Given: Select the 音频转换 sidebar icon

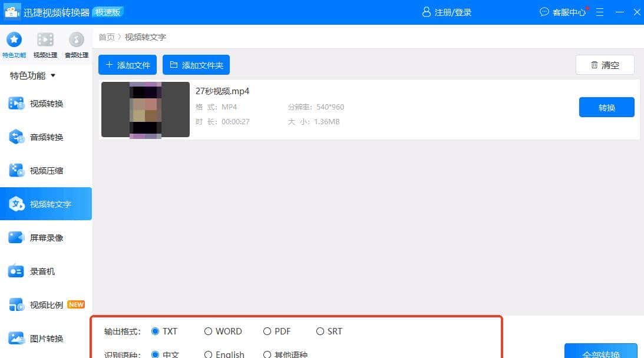Looking at the screenshot, I should click(47, 137).
